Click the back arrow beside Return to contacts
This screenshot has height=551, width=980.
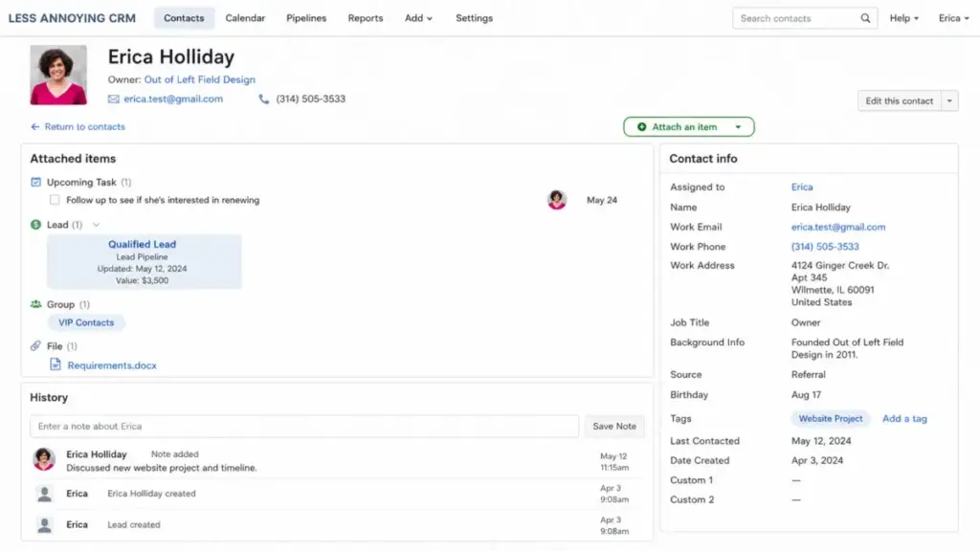point(35,127)
